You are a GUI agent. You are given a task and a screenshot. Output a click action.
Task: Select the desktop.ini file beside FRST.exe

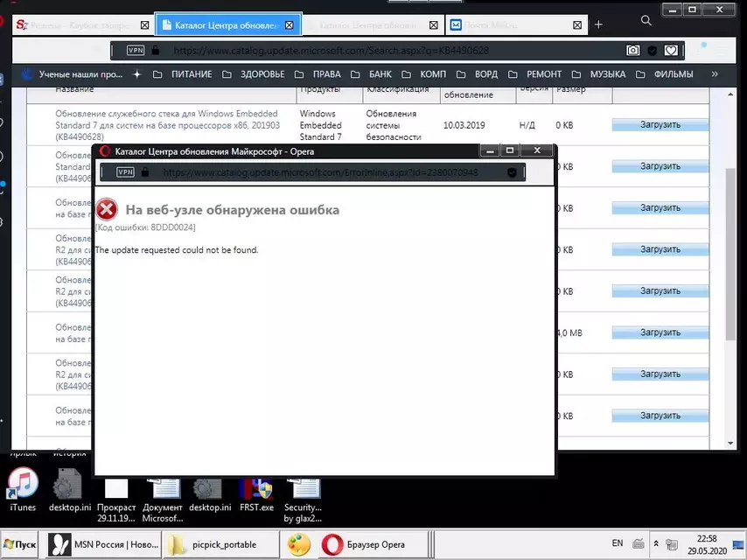210,494
